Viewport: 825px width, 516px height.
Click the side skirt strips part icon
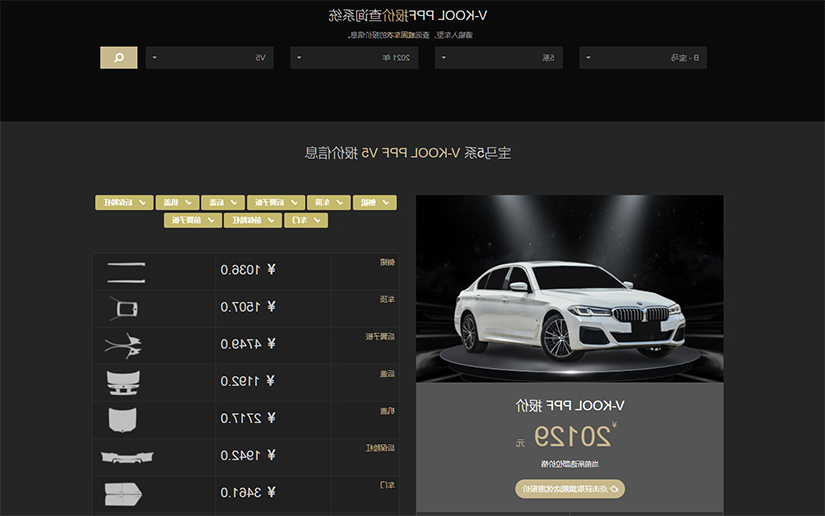126,272
